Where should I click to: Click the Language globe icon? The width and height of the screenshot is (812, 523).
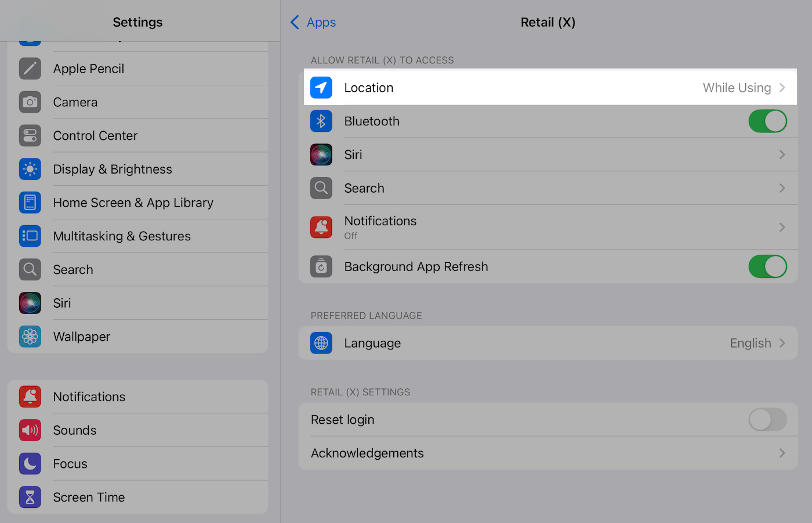[321, 343]
